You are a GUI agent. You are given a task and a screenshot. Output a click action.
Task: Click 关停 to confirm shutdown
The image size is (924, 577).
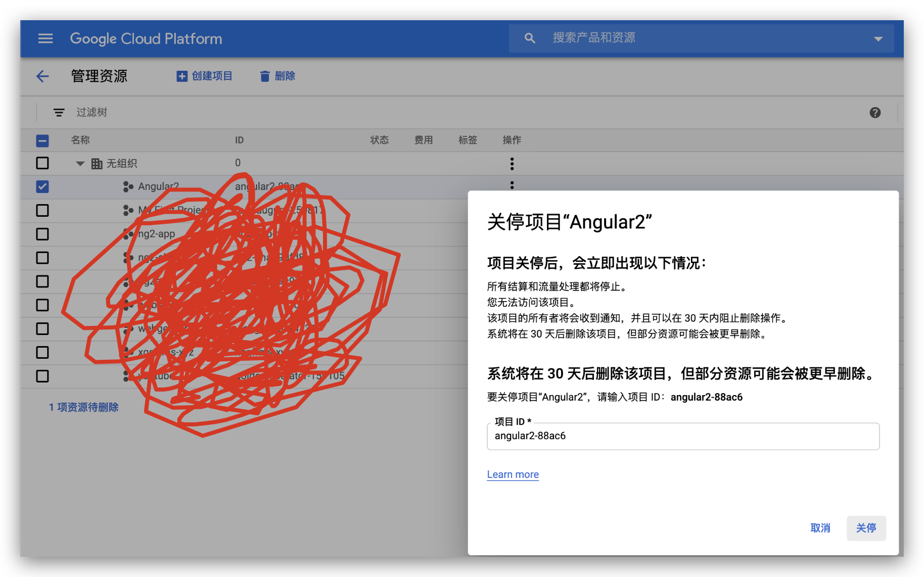tap(866, 528)
